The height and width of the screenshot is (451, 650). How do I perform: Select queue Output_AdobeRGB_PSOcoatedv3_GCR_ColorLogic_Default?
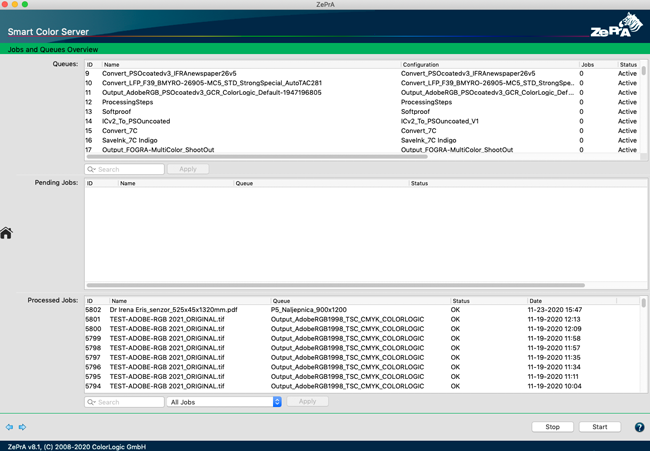[x=363, y=92]
